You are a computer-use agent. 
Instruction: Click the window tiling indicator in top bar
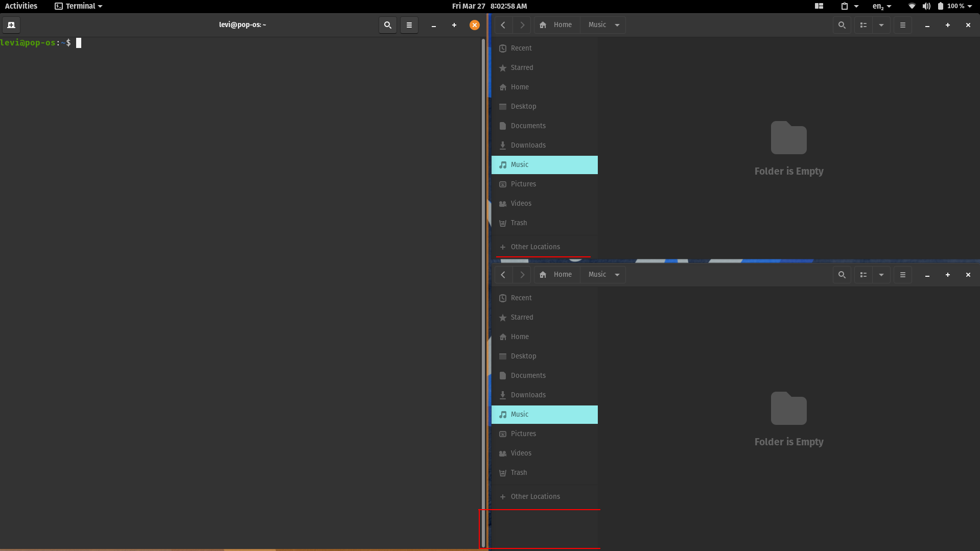point(819,6)
